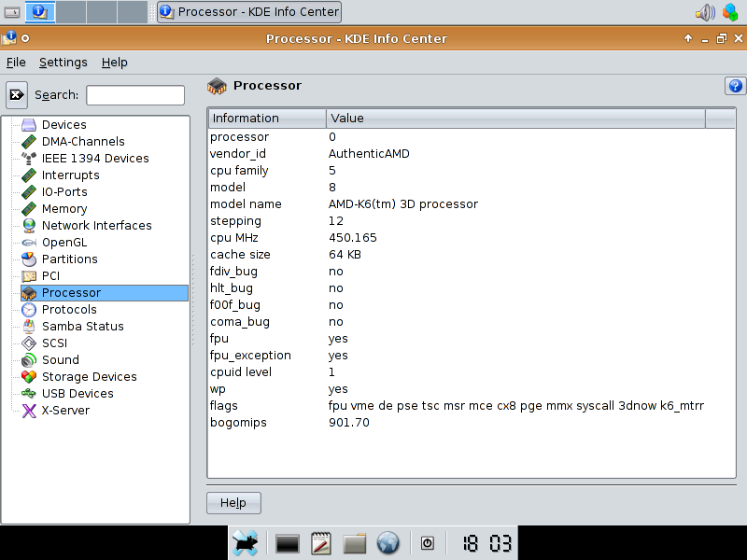Select the Storage Devices tree item
This screenshot has width=747, height=560.
click(x=89, y=377)
